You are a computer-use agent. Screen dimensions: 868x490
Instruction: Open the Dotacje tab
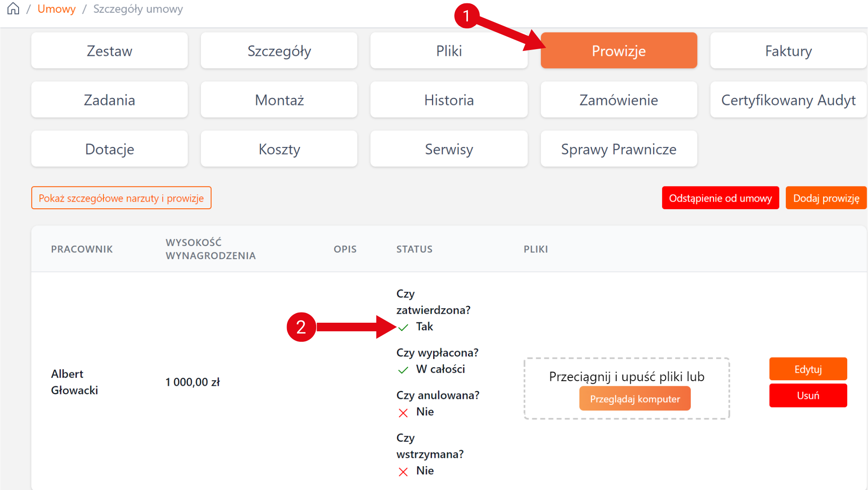(x=109, y=149)
